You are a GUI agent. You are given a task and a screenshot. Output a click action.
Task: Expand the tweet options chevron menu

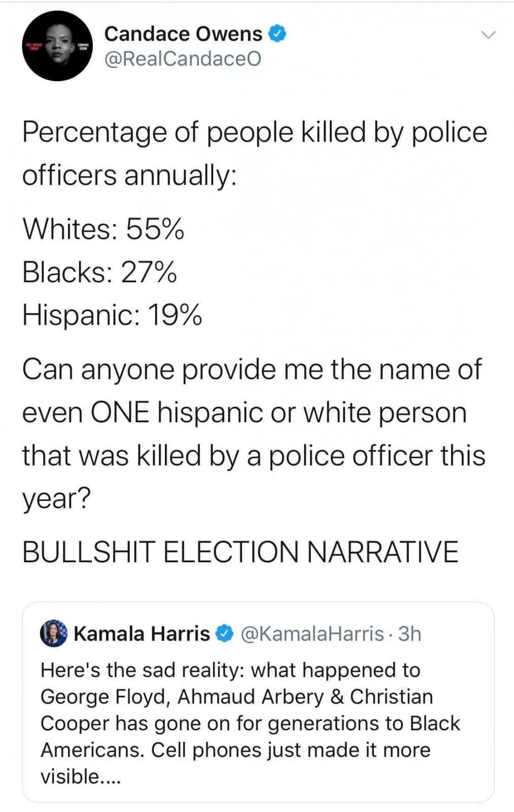(x=488, y=35)
